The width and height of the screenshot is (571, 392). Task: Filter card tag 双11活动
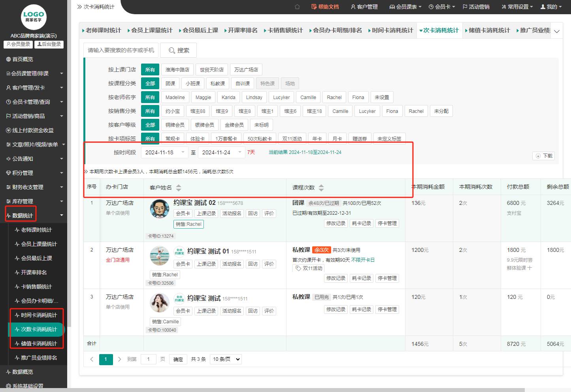tap(292, 139)
